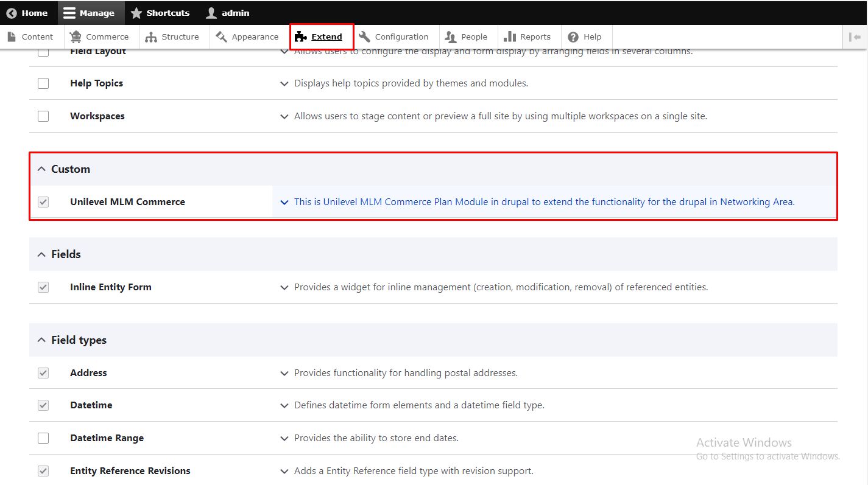Open the Manage menu in admin bar
Viewport: 868px width, 485px height.
(90, 13)
